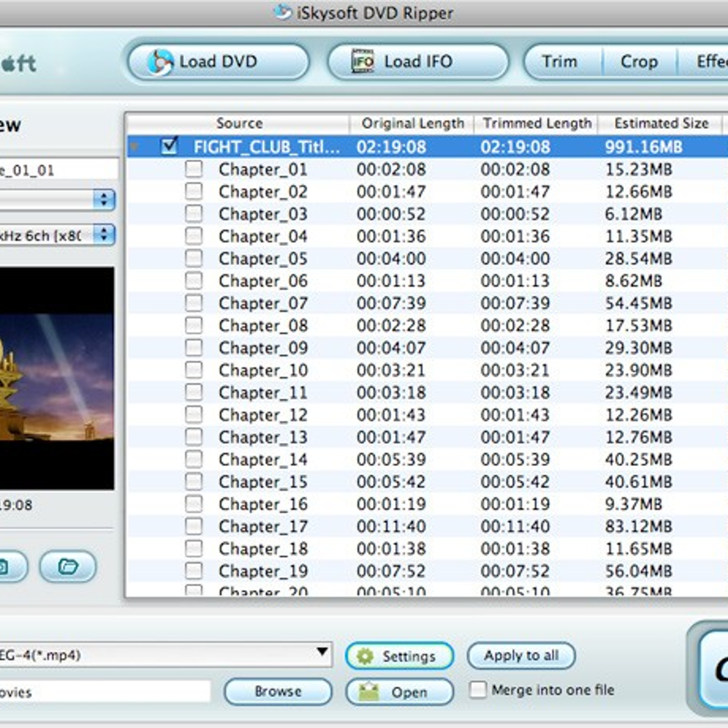
Task: Enable the Chapter_07 checkbox
Action: [x=194, y=303]
